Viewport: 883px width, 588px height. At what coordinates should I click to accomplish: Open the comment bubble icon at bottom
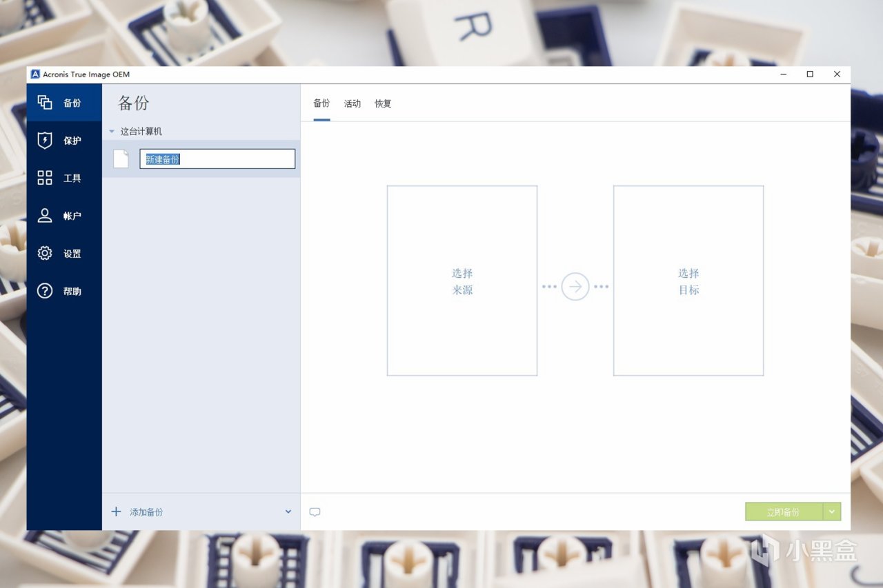pos(315,512)
